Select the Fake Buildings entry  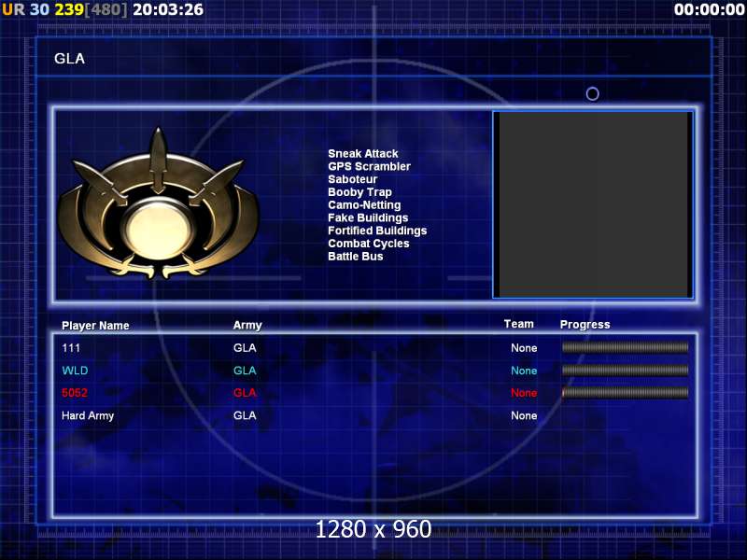368,218
